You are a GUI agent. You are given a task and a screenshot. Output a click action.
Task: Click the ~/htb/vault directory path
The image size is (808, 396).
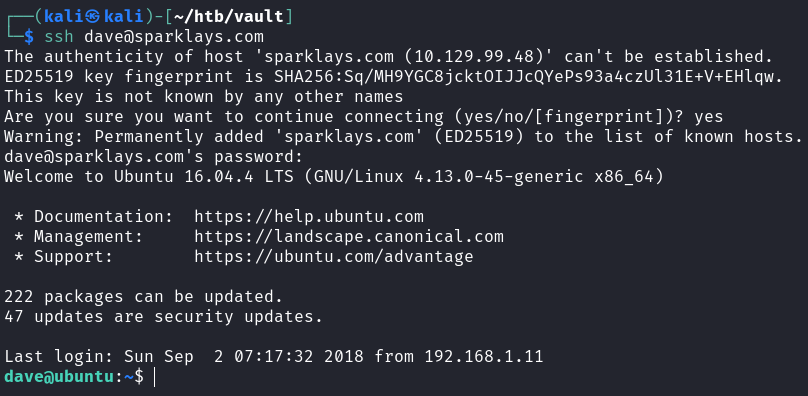(x=229, y=17)
